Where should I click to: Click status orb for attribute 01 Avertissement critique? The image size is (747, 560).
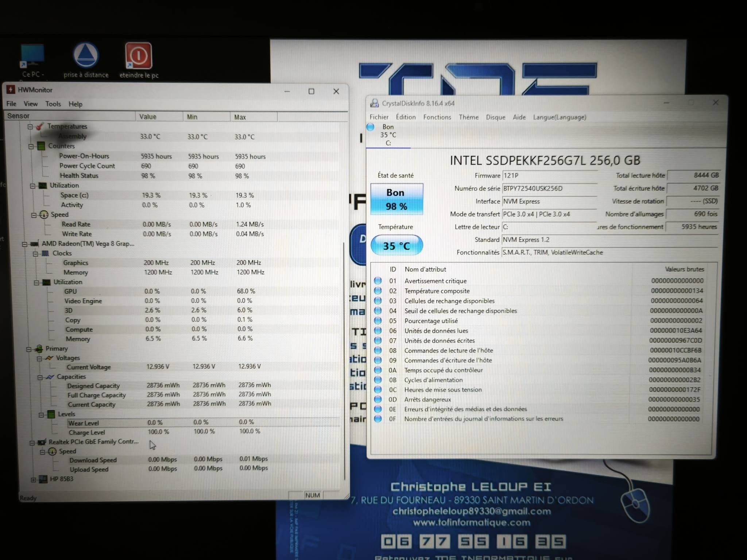coord(378,281)
